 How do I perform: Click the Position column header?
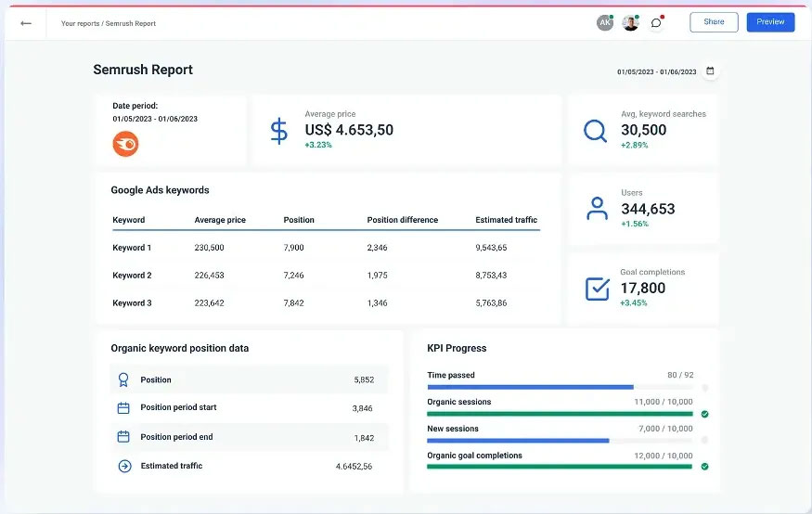click(x=299, y=220)
